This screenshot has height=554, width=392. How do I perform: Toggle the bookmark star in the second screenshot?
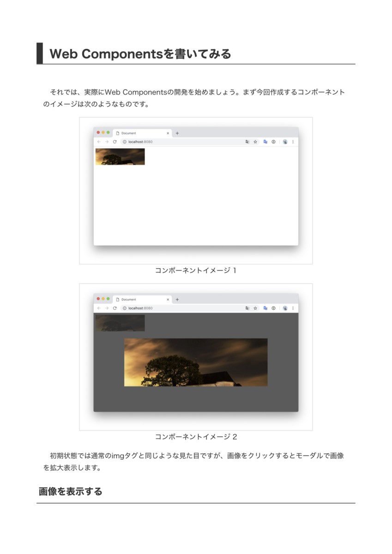[x=255, y=308]
